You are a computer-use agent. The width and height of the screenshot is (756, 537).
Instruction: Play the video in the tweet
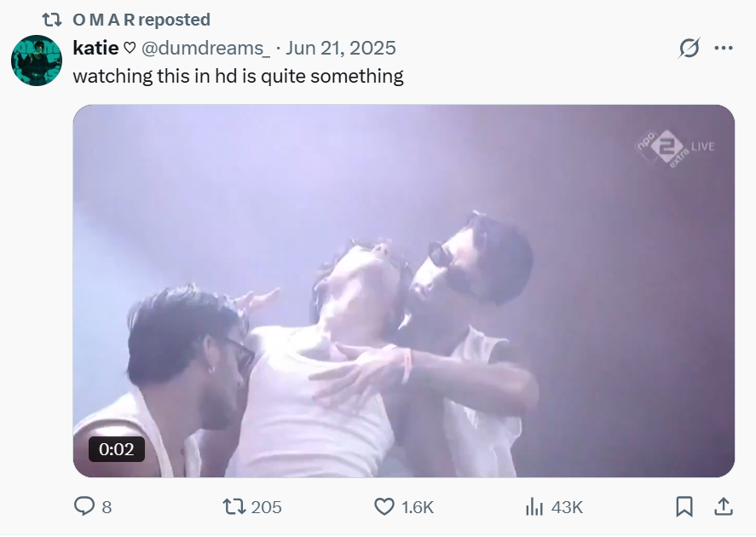(403, 290)
